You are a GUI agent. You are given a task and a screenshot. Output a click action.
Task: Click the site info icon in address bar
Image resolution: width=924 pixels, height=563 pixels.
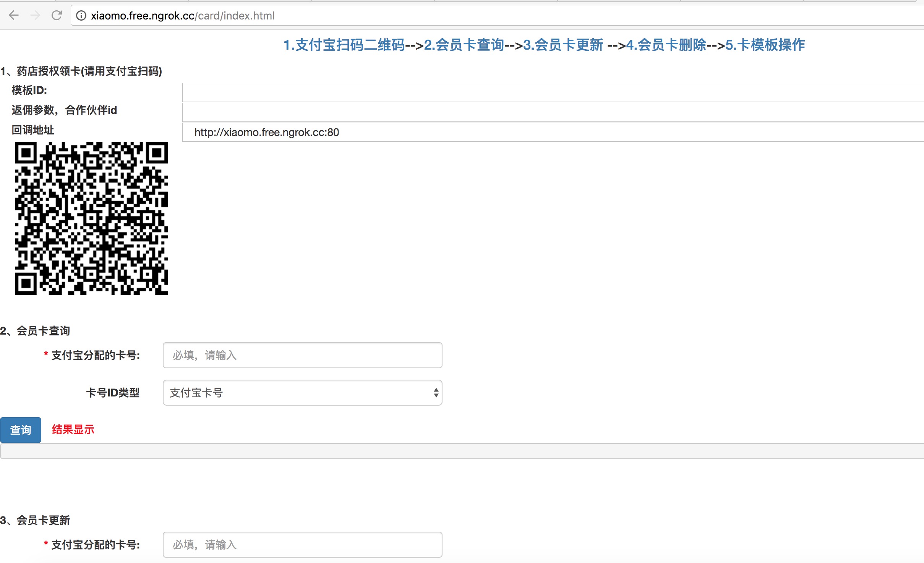(81, 16)
